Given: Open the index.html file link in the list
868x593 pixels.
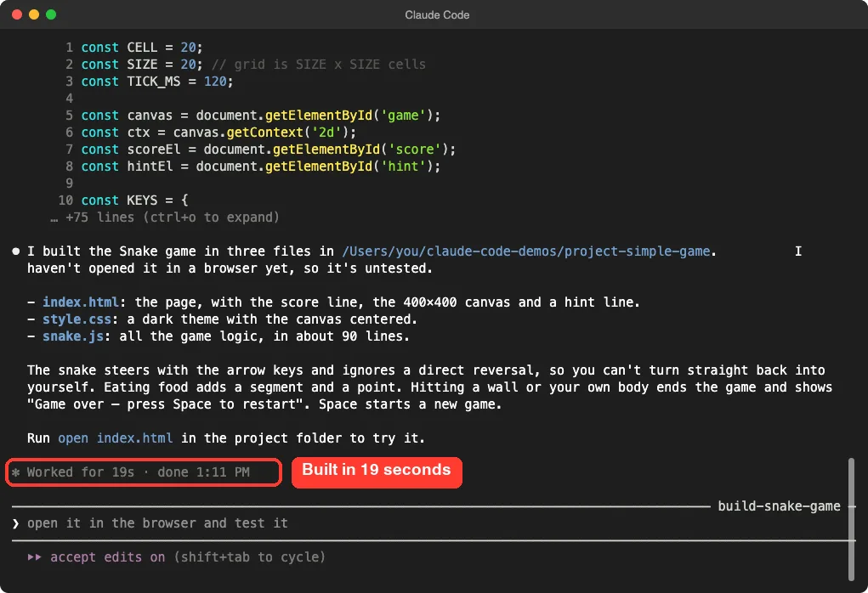Looking at the screenshot, I should (81, 302).
